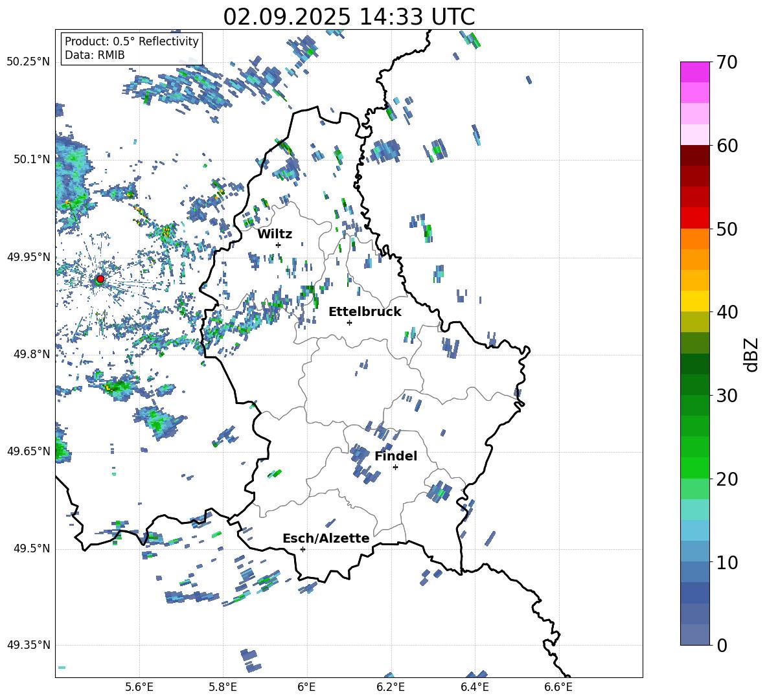
Task: Click the 49.35°N latitude label
Action: (29, 645)
